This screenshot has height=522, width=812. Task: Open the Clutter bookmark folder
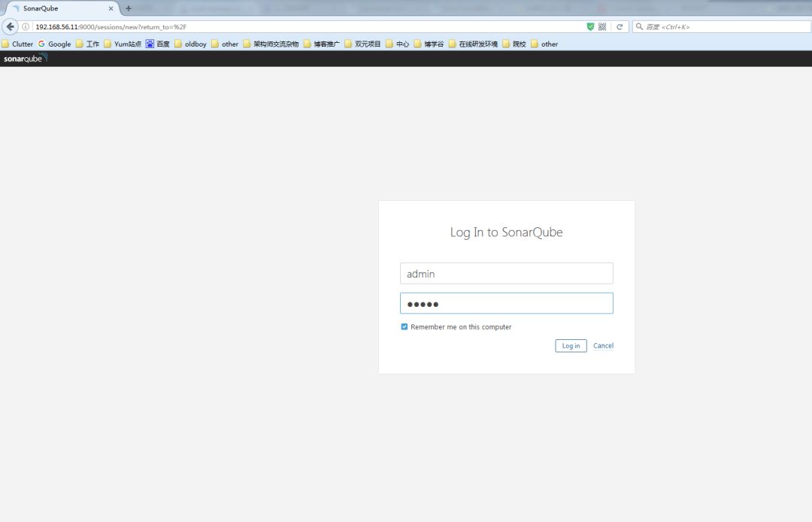point(17,44)
